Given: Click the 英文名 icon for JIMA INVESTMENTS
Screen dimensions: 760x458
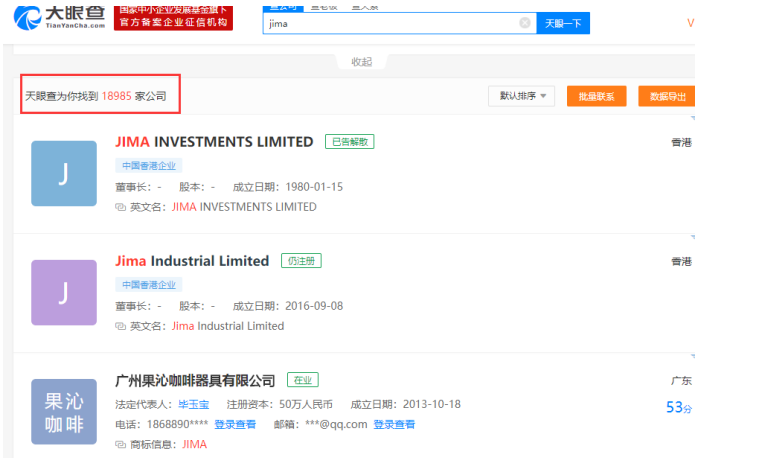Looking at the screenshot, I should tap(120, 207).
